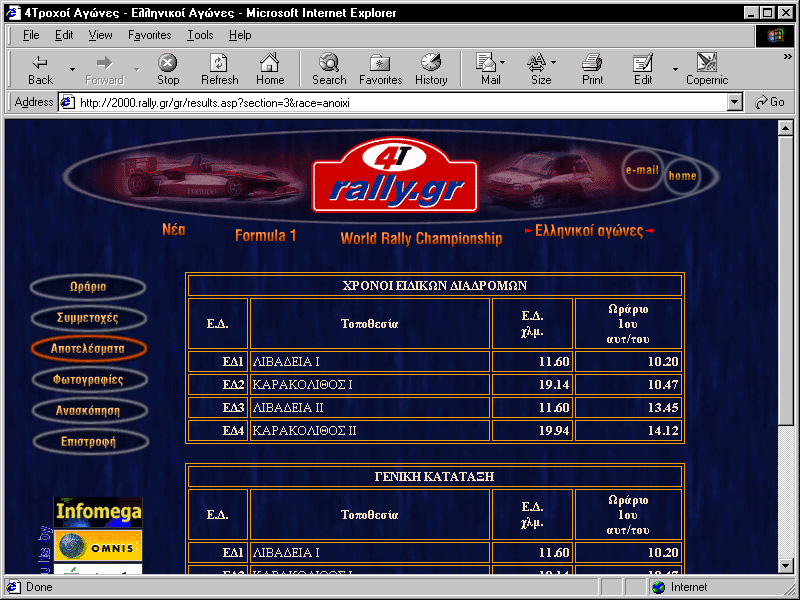Open the View menu

pyautogui.click(x=100, y=35)
